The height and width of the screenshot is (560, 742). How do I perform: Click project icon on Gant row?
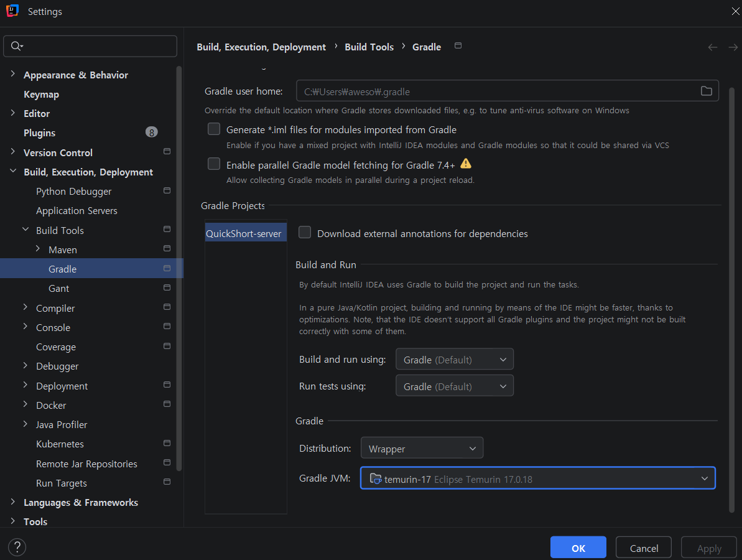[167, 287]
